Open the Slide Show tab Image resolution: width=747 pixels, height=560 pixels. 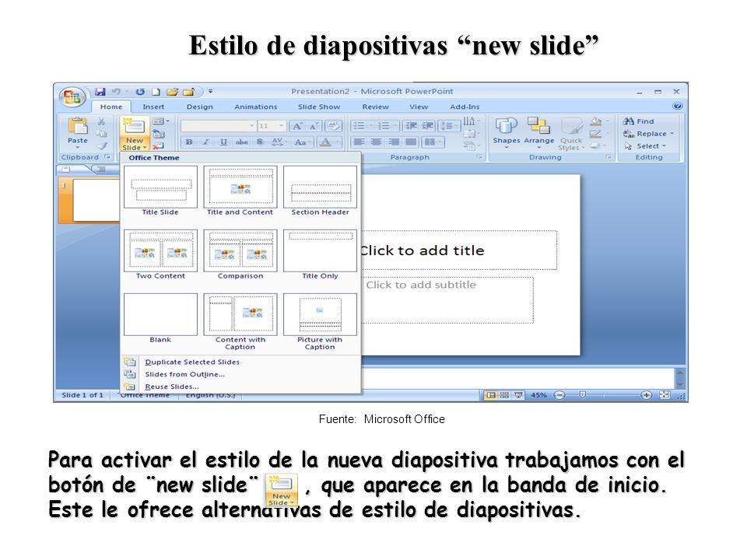[319, 107]
